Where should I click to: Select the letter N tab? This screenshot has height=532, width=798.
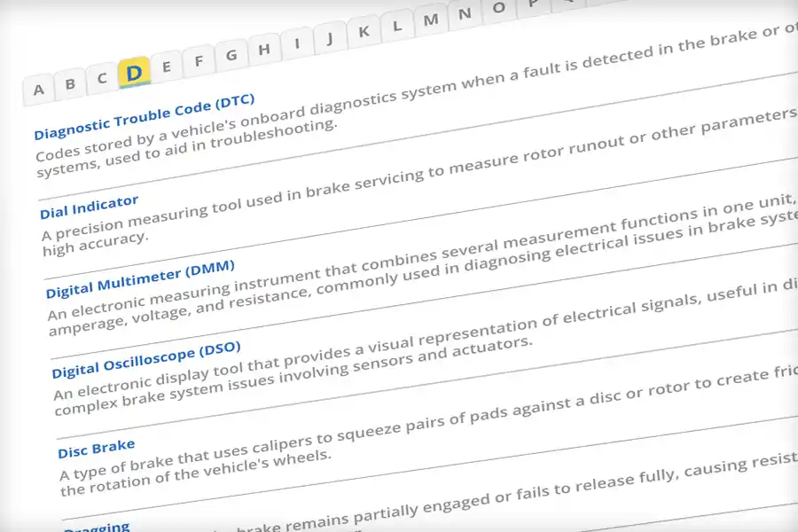(x=465, y=13)
